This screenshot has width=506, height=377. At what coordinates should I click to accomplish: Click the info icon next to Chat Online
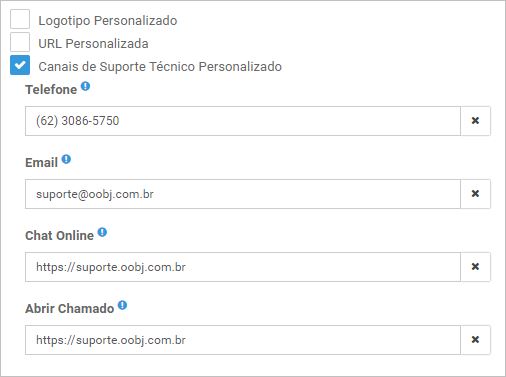pos(102,232)
